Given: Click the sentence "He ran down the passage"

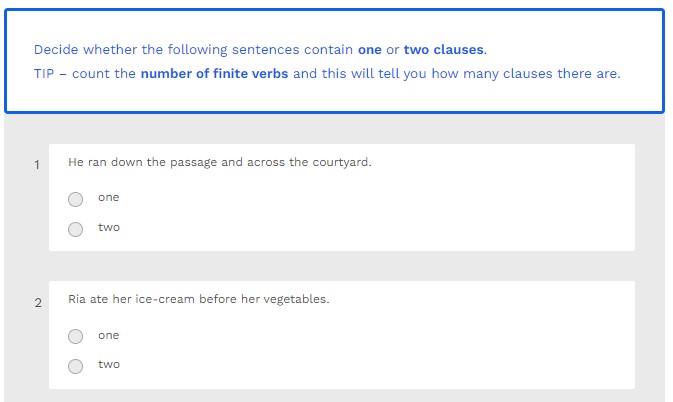Looking at the screenshot, I should [219, 162].
